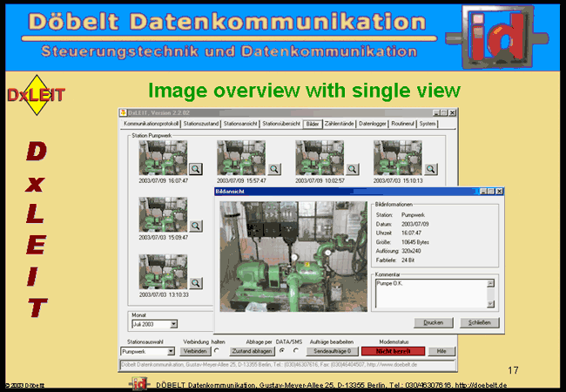Switch to the Stationszustand tab

click(x=200, y=124)
